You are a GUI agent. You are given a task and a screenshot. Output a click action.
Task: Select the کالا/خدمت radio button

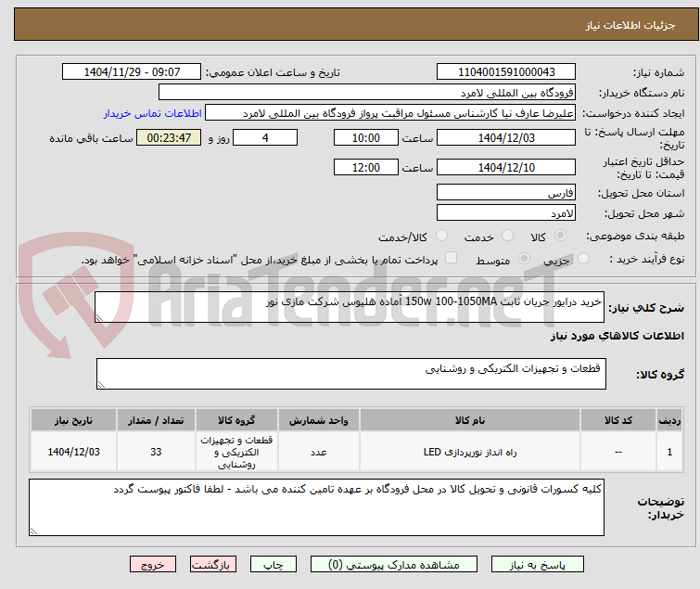coord(441,236)
